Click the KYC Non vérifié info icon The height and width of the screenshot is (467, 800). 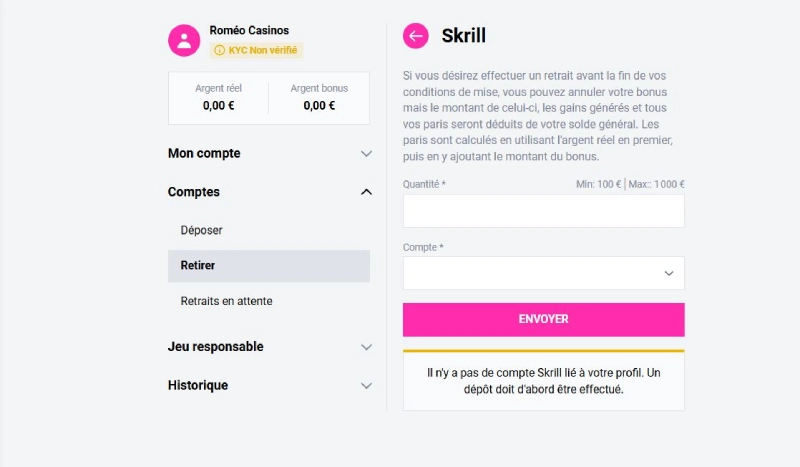click(219, 50)
